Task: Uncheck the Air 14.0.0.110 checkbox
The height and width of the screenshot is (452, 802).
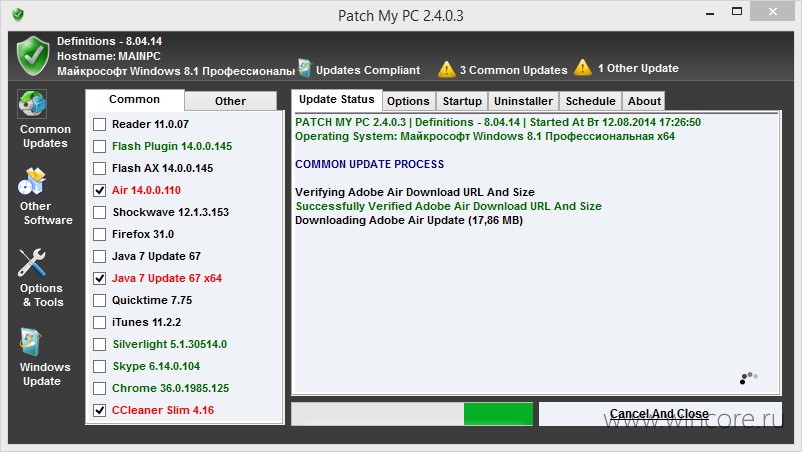Action: click(99, 190)
